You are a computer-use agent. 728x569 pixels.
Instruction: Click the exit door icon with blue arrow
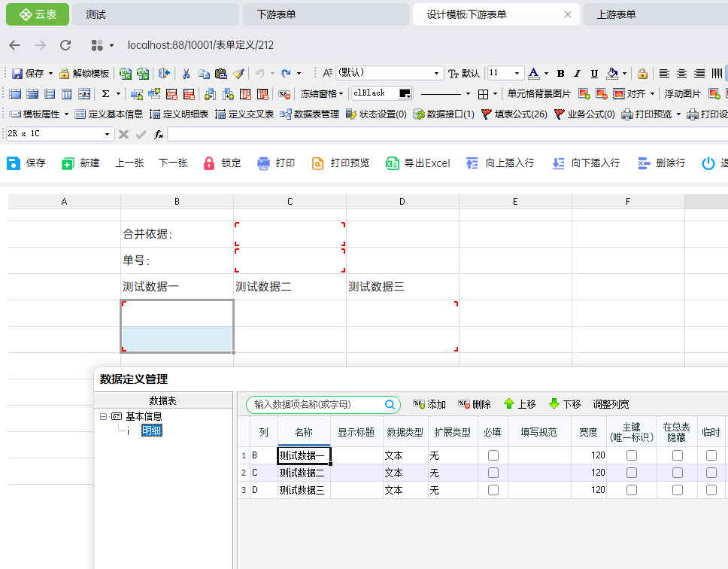(x=164, y=74)
